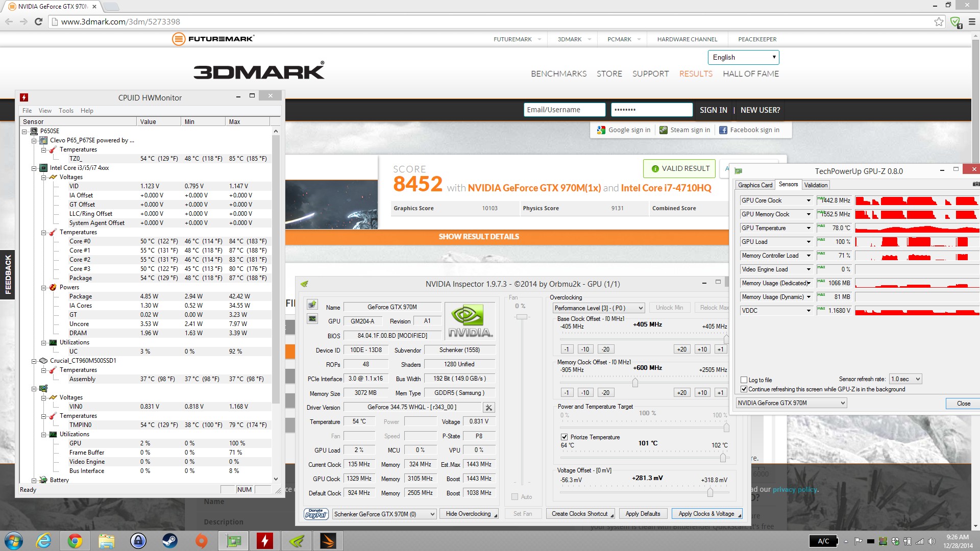Click the GPU-Z screenshot camera icon
This screenshot has height=551, width=980.
click(976, 184)
